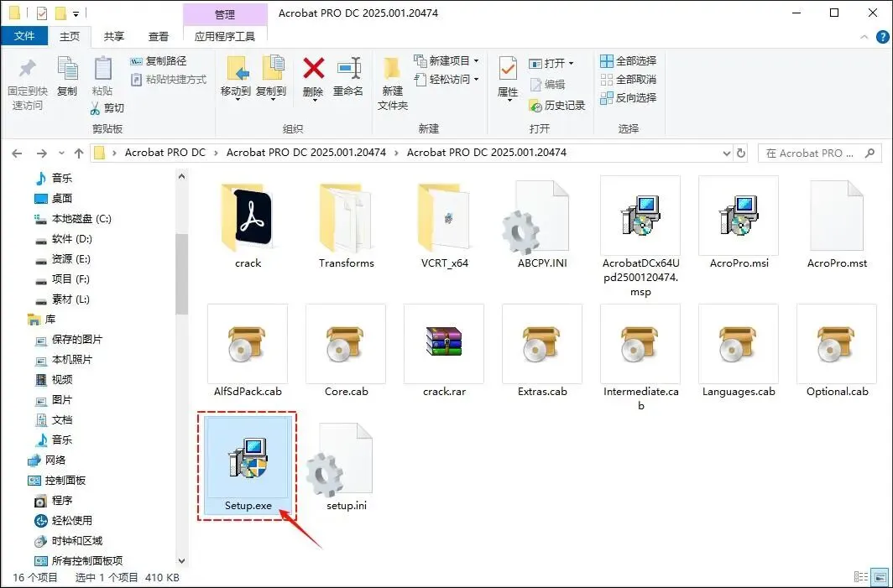Image resolution: width=893 pixels, height=588 pixels.
Task: Select the ABCPY.INI file
Action: point(542,225)
